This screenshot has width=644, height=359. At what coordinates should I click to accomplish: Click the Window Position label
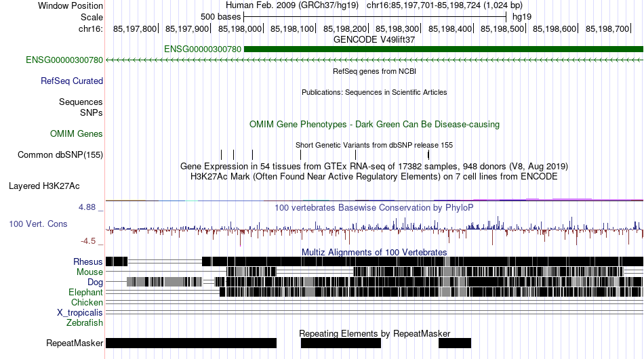(71, 5)
